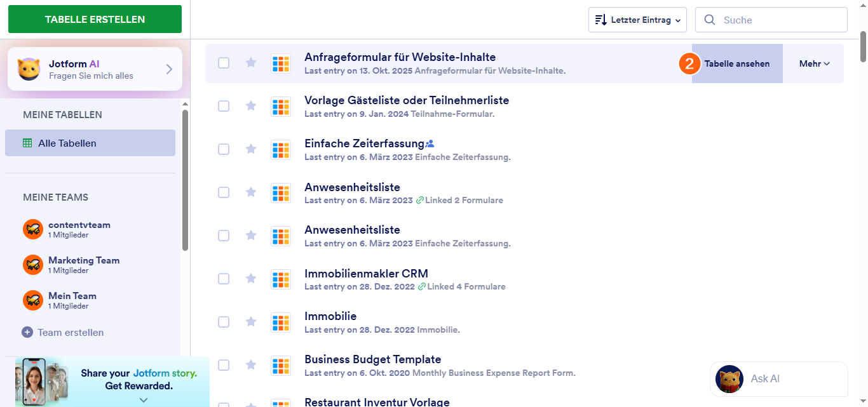Click the shared-users icon on Einfache Zeiterfassung

[x=431, y=142]
